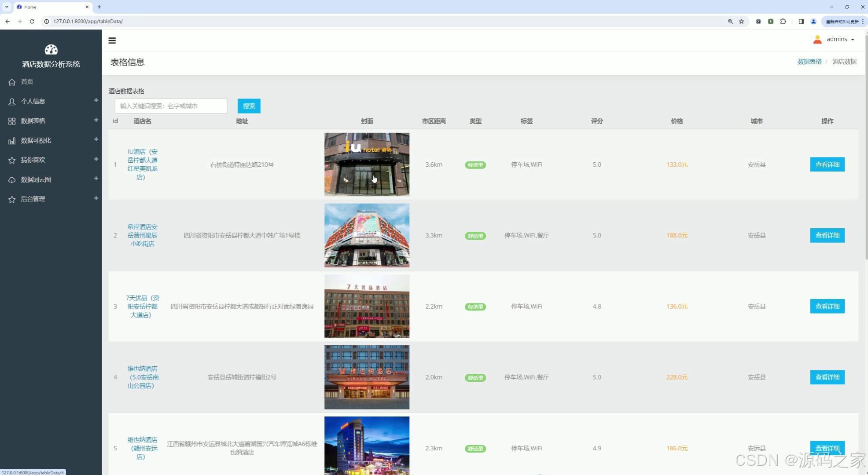Reload the page in the browser

tap(32, 21)
